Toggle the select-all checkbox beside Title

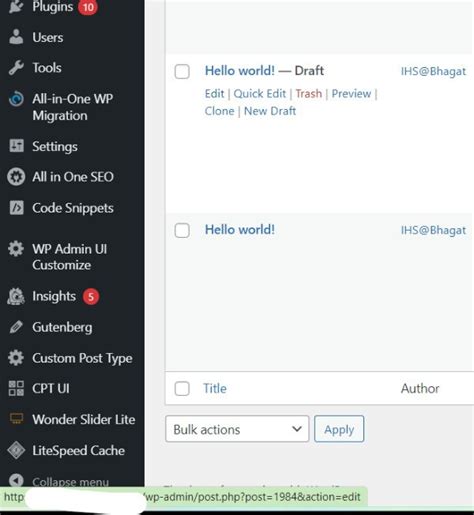point(182,388)
